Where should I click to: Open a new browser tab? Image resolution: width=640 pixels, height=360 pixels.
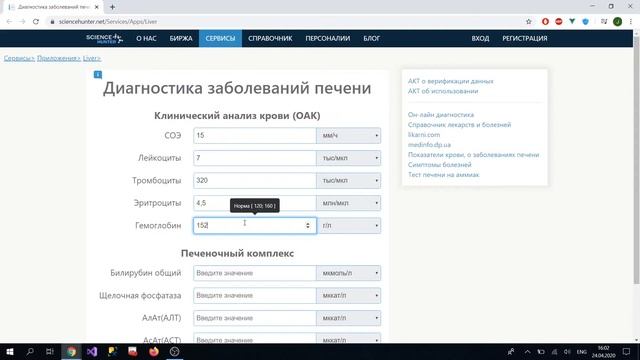(112, 7)
